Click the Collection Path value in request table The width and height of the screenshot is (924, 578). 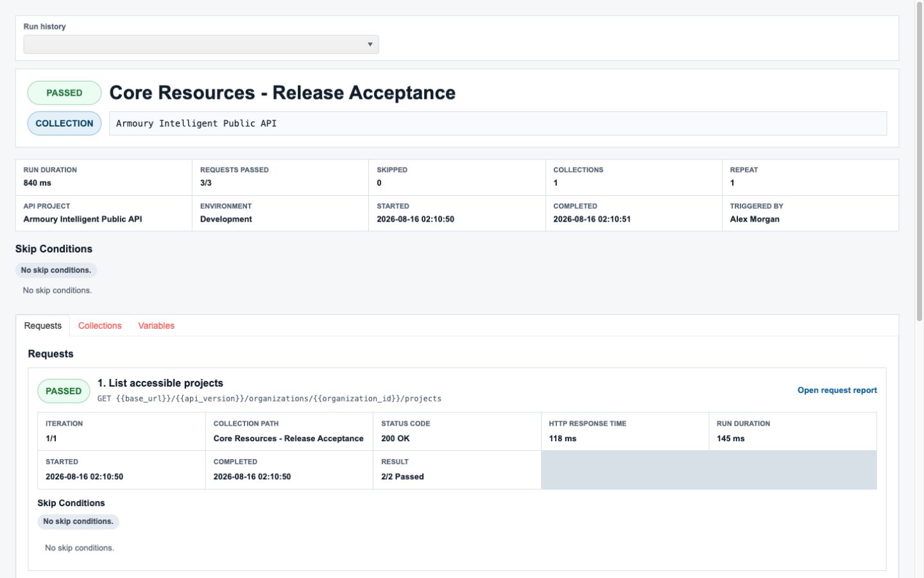click(x=288, y=439)
